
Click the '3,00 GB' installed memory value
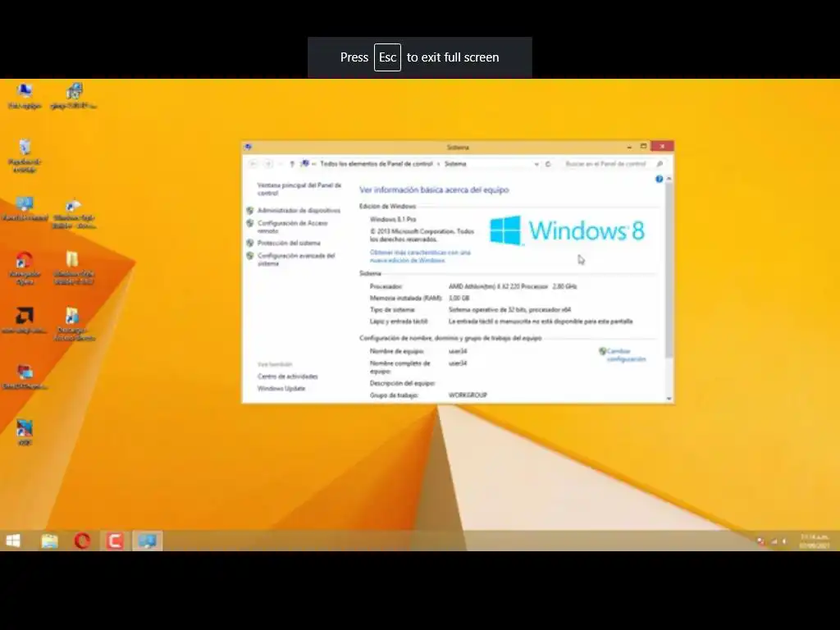pos(459,299)
